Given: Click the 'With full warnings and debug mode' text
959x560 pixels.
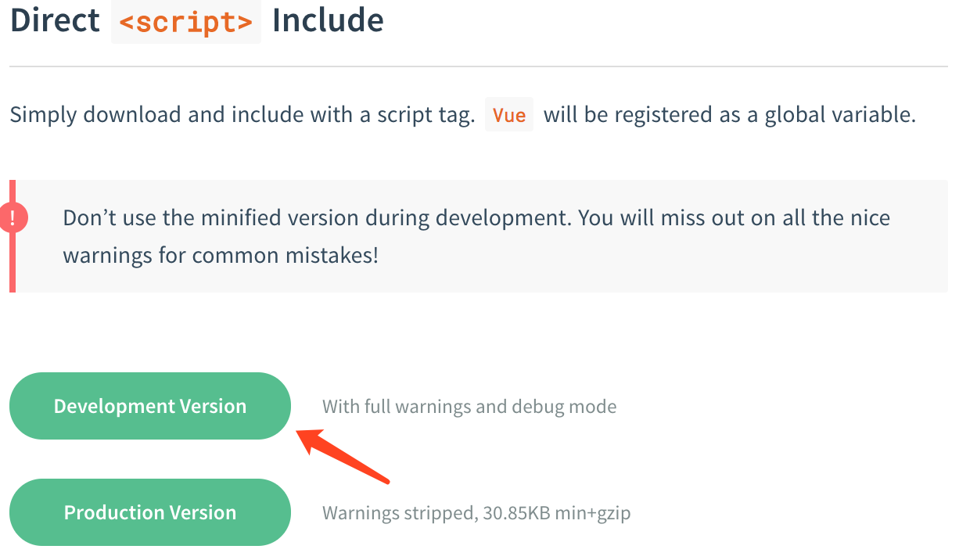Looking at the screenshot, I should click(469, 407).
